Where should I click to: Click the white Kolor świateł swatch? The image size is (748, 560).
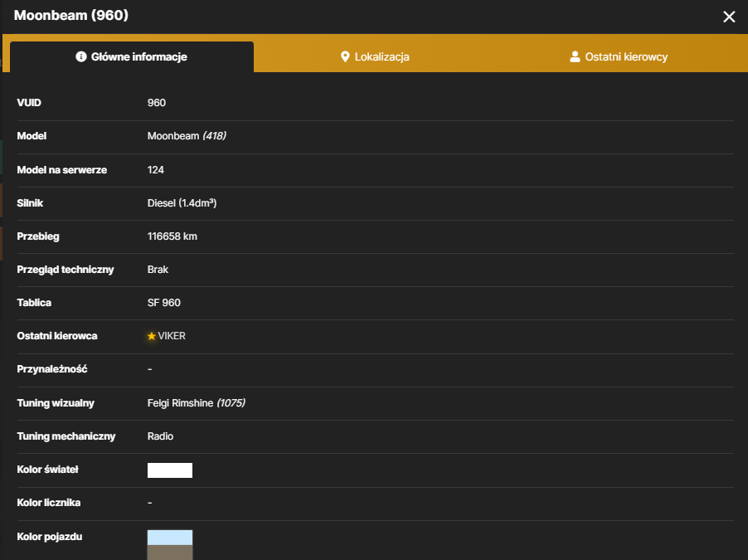tap(170, 470)
